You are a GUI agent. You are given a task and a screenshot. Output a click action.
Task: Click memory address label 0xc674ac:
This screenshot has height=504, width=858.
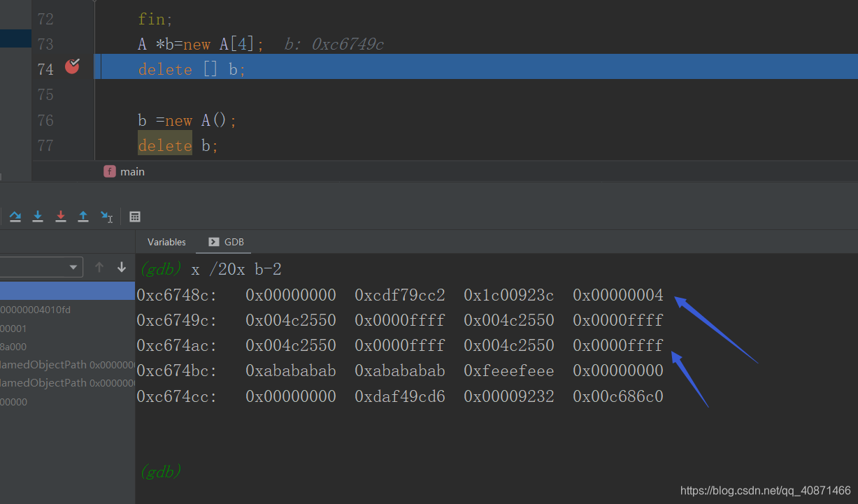(177, 345)
